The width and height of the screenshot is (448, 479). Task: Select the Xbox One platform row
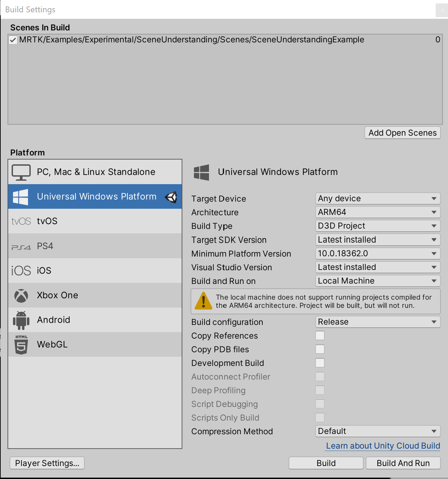(x=95, y=295)
